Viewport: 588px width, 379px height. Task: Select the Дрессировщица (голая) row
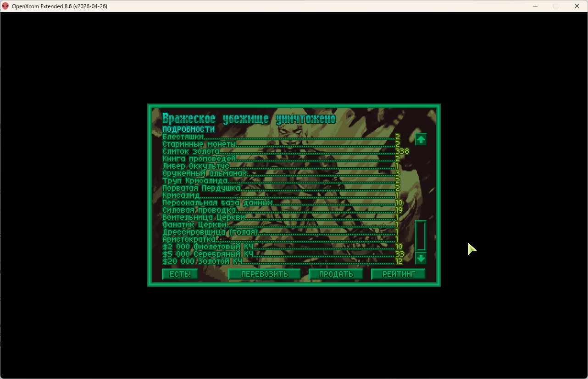click(286, 232)
